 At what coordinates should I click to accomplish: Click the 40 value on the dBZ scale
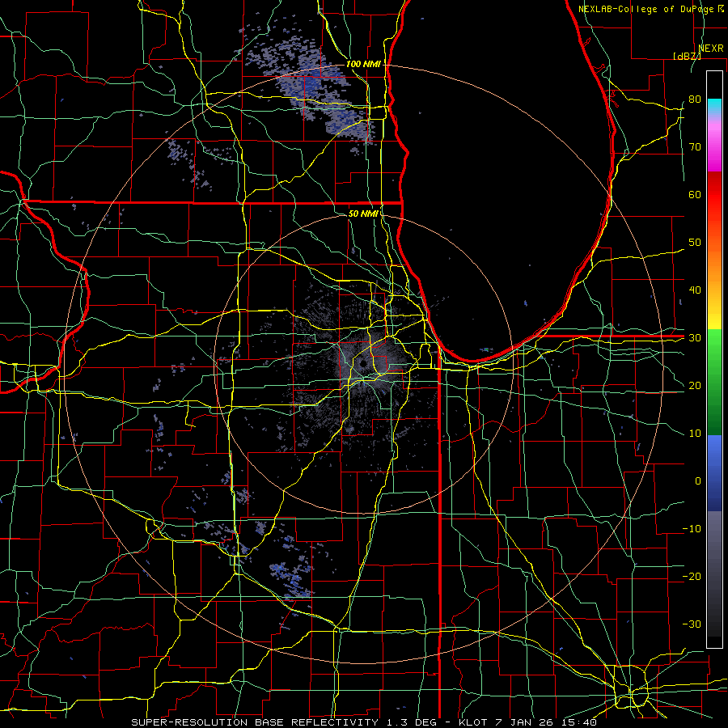coord(695,290)
